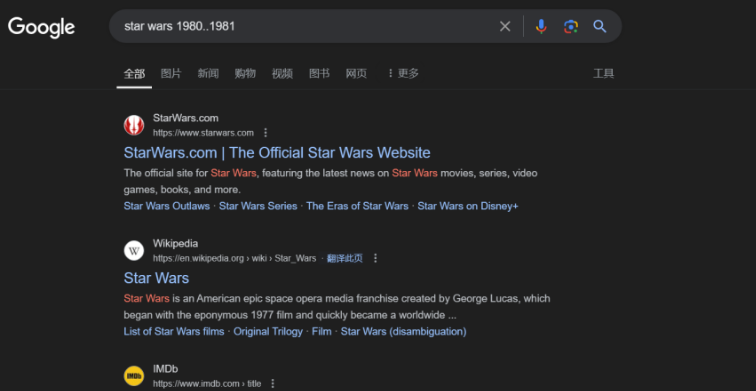Open Google Lens image search
756x391 pixels.
coord(571,27)
